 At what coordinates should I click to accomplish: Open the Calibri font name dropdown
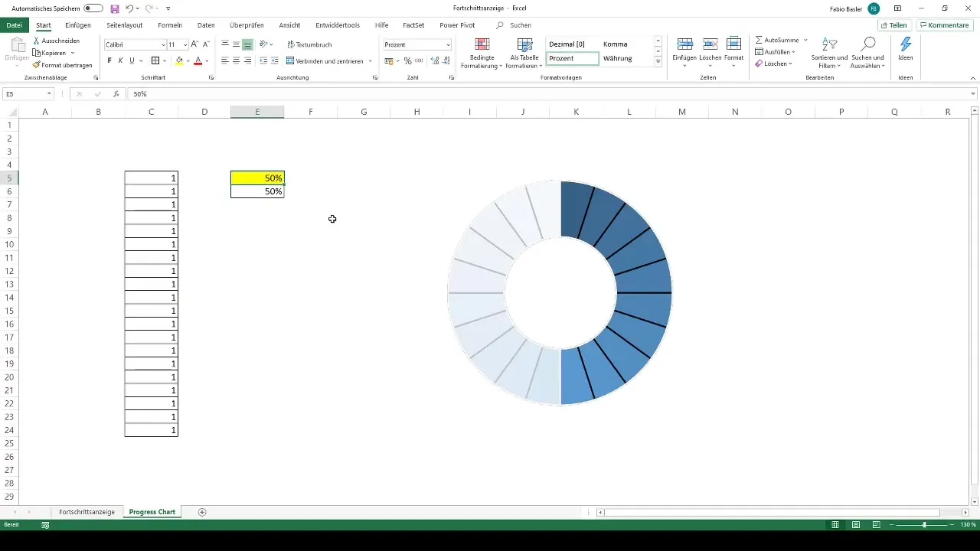(x=163, y=45)
